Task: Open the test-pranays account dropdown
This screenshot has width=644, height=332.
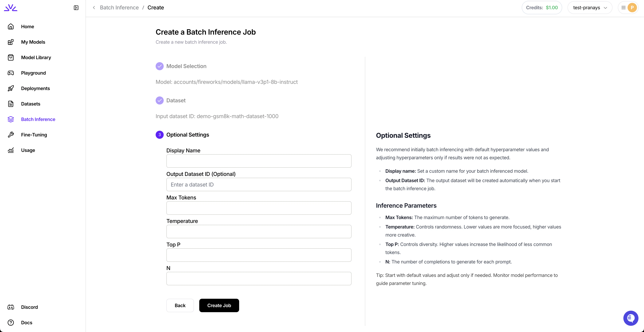Action: point(589,8)
